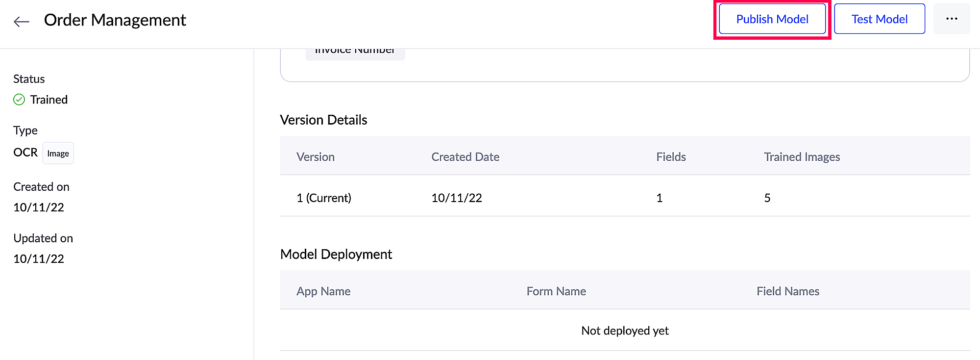The height and width of the screenshot is (360, 980).
Task: Click the Trained status text
Action: tap(49, 100)
